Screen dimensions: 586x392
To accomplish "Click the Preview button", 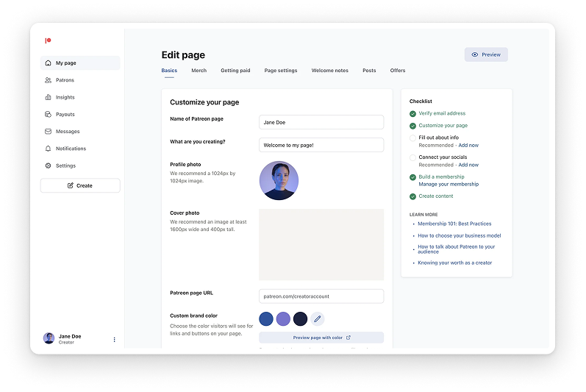I will point(486,54).
